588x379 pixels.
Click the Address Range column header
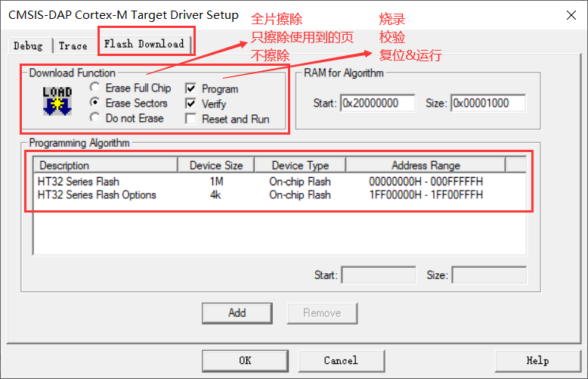[x=426, y=165]
